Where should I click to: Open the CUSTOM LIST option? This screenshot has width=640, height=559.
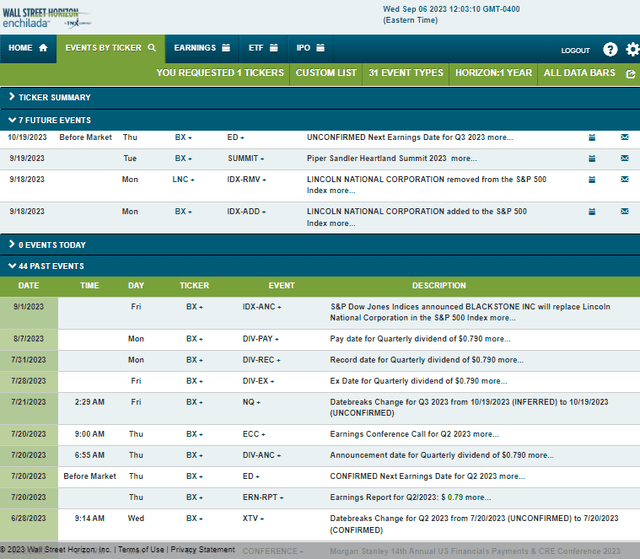(326, 73)
